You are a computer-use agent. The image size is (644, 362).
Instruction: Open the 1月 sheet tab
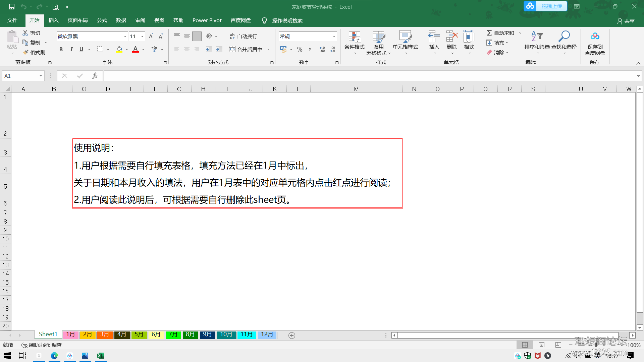pos(70,335)
